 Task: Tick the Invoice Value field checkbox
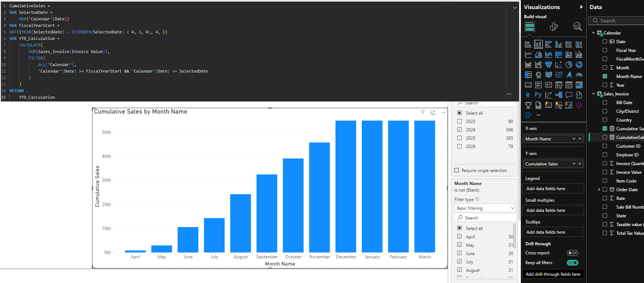click(605, 172)
